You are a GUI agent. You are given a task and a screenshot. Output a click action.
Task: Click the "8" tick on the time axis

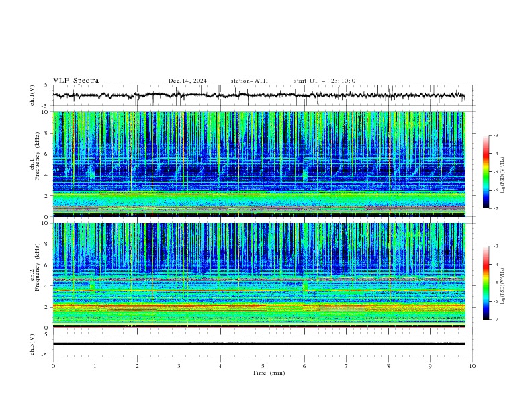click(388, 366)
